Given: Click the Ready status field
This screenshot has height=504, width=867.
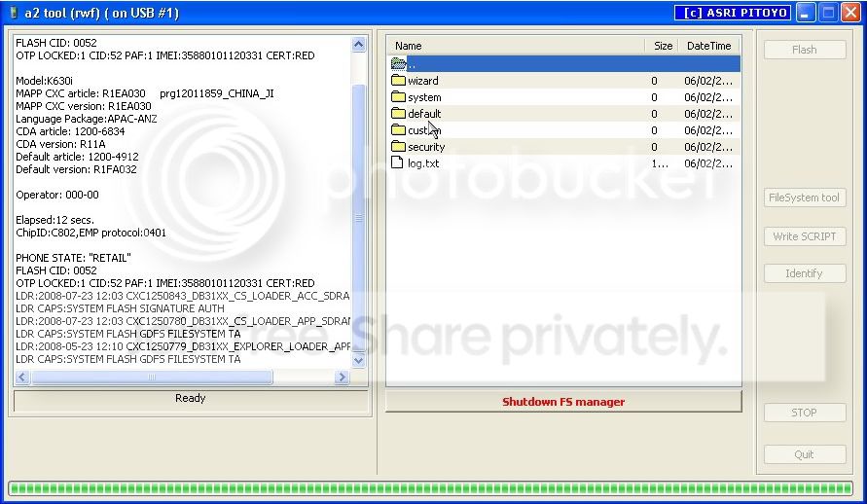Looking at the screenshot, I should [190, 401].
